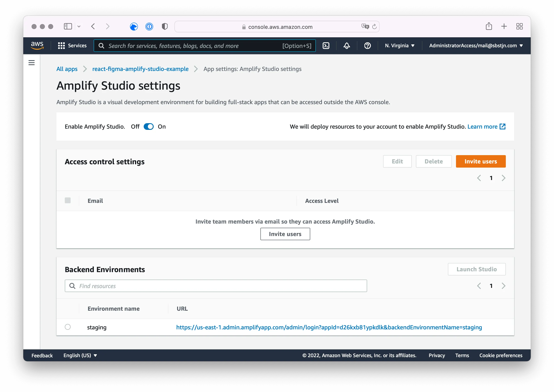Open the notifications bell
The image size is (554, 392).
pyautogui.click(x=347, y=46)
